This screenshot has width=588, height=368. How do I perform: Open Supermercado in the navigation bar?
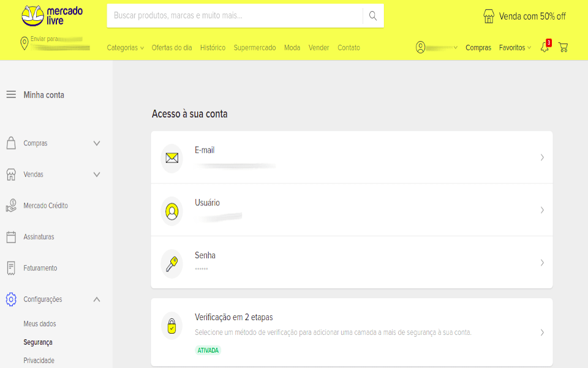click(x=255, y=48)
